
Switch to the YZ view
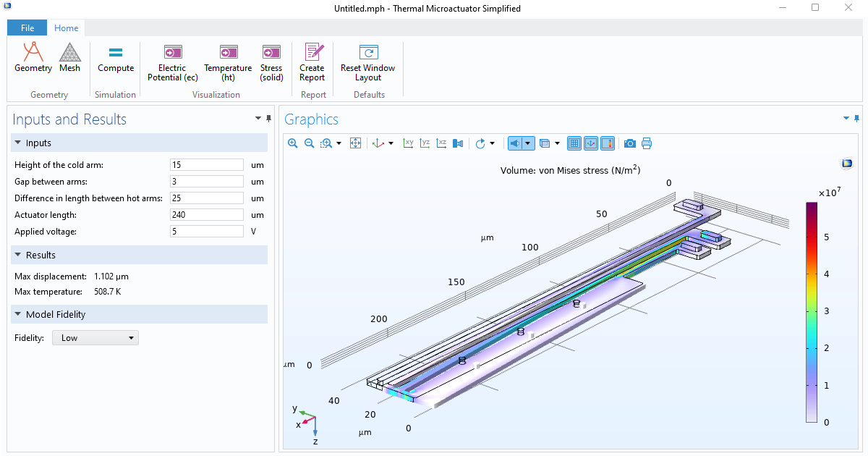pos(425,143)
